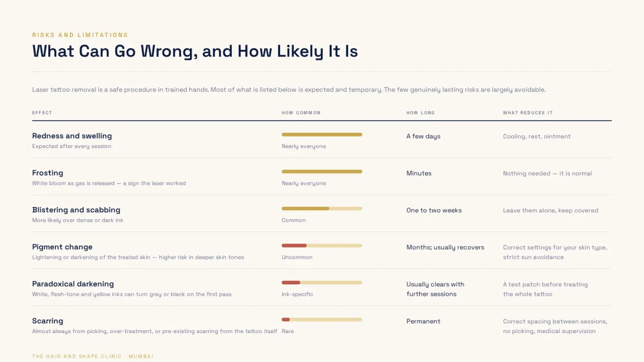Click the Pigment change frequency bar
The image size is (644, 362).
click(x=322, y=245)
